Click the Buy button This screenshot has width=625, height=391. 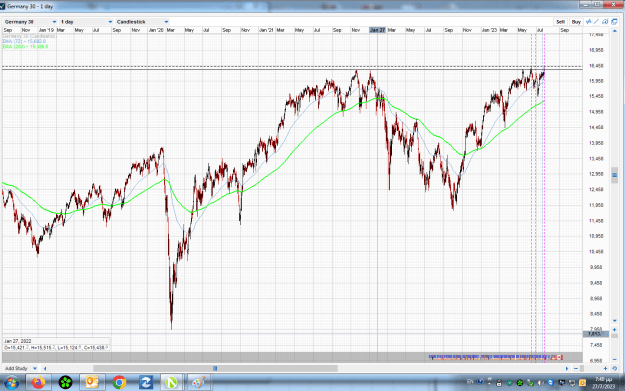[576, 22]
